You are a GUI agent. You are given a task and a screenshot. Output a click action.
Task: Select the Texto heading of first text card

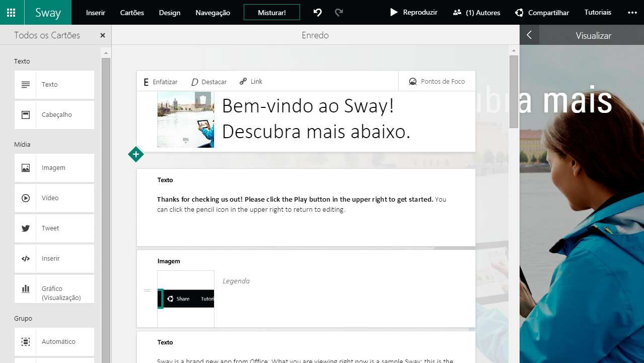tap(165, 180)
